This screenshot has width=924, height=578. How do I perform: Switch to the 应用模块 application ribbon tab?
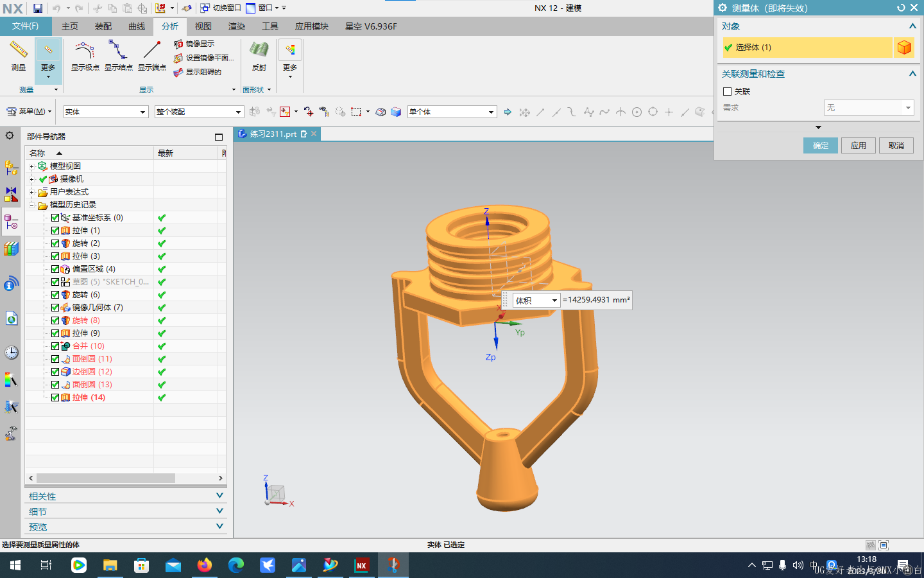click(x=312, y=26)
